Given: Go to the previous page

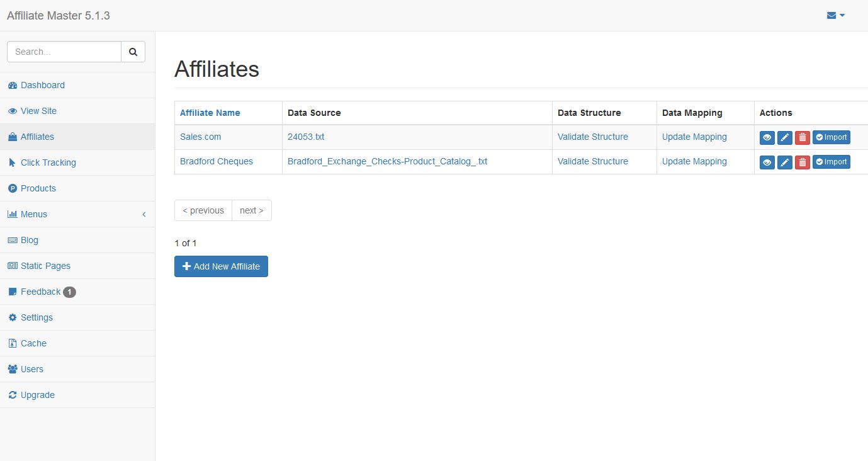Looking at the screenshot, I should coord(203,210).
